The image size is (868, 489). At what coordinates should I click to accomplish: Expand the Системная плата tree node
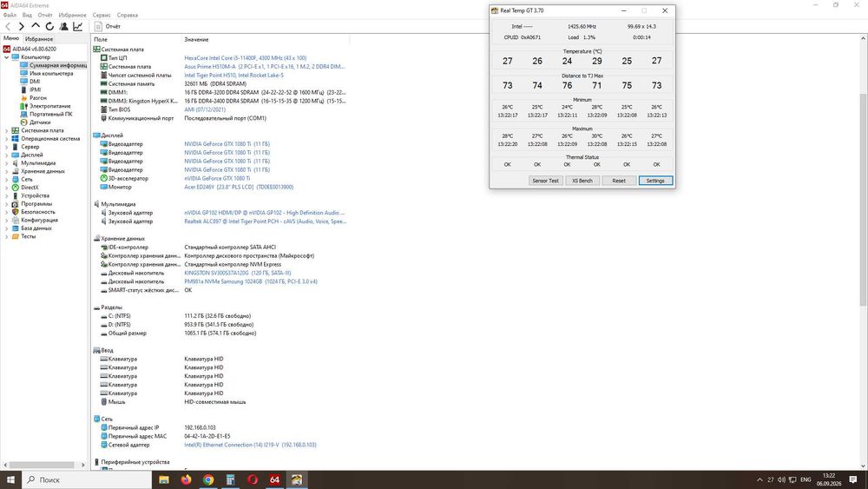tap(7, 130)
